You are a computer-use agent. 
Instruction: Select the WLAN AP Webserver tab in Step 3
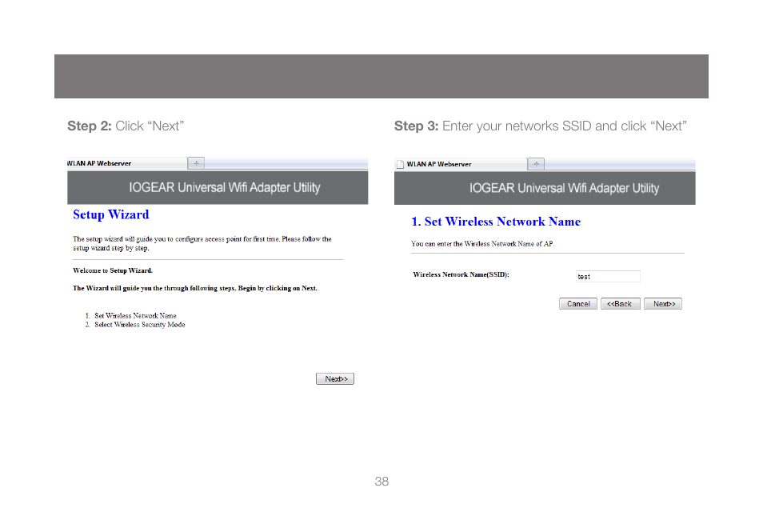461,164
